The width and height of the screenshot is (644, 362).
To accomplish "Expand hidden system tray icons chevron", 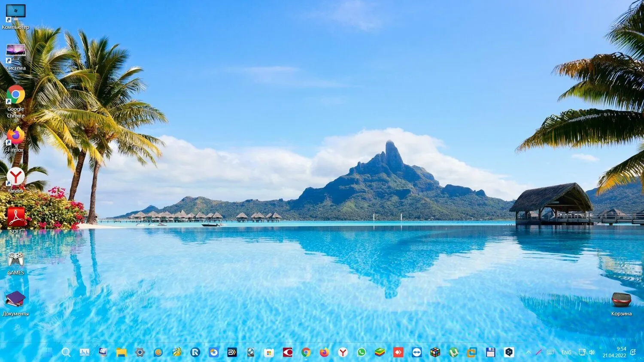I will 528,352.
